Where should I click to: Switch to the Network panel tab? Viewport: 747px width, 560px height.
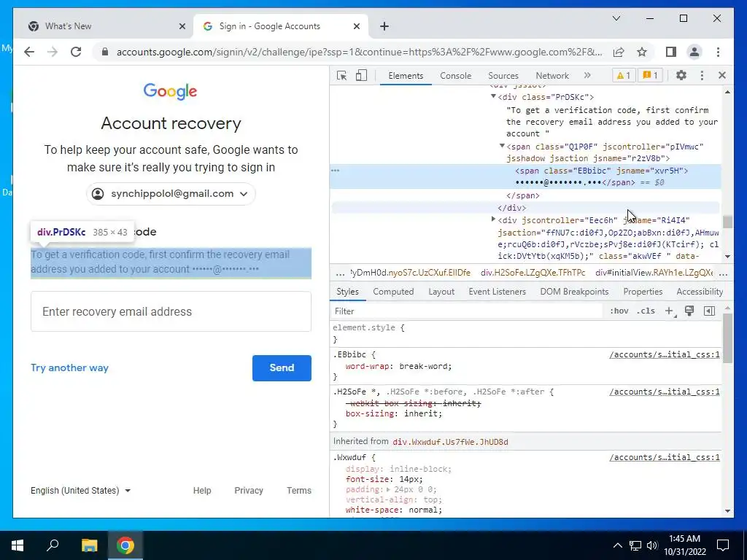click(x=552, y=76)
